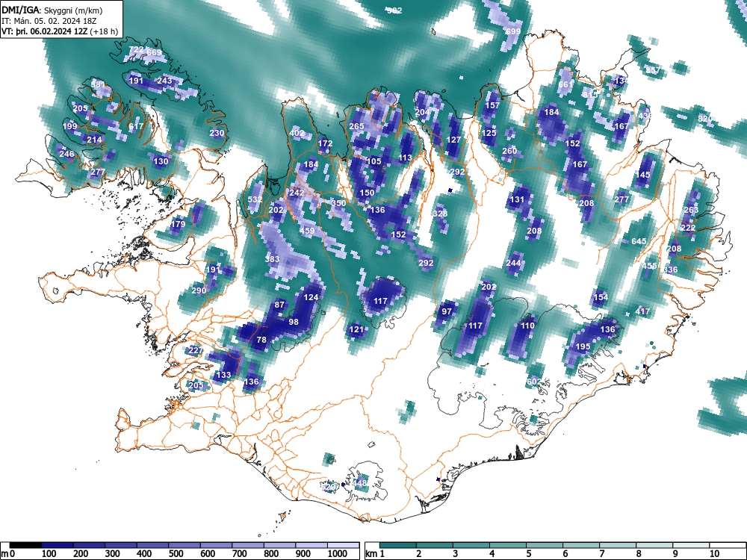Click the 699 value near the north coast
Viewport: 747px width, 560px height.
[x=513, y=31]
